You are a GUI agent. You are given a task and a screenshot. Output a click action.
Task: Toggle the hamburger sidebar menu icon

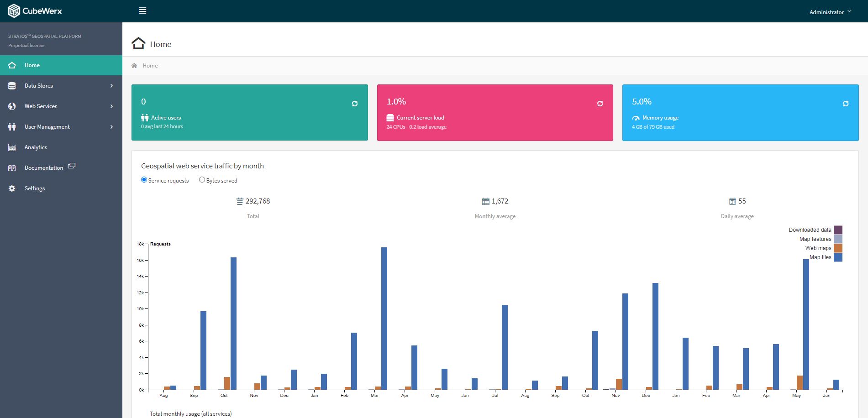pyautogui.click(x=142, y=10)
